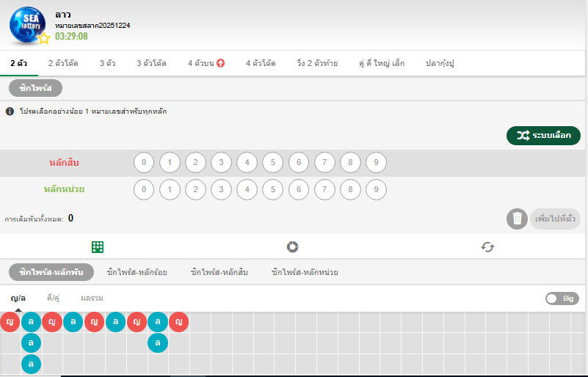Viewport: 588px width, 377px height.
Task: Click the trash bin clear icon
Action: pos(517,219)
